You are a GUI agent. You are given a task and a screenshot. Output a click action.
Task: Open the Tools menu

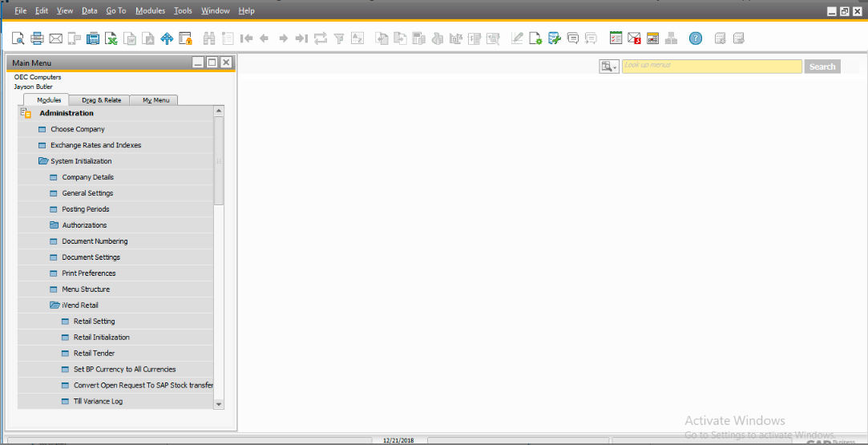(x=184, y=10)
